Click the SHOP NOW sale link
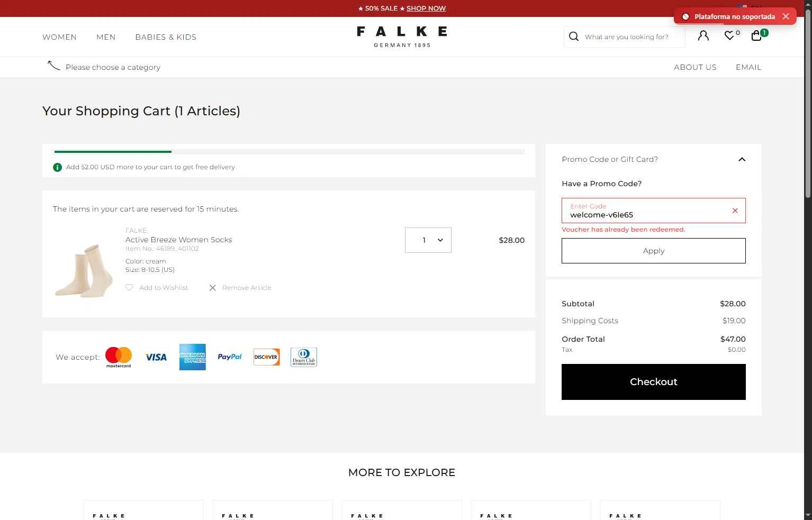The width and height of the screenshot is (812, 520). point(426,8)
